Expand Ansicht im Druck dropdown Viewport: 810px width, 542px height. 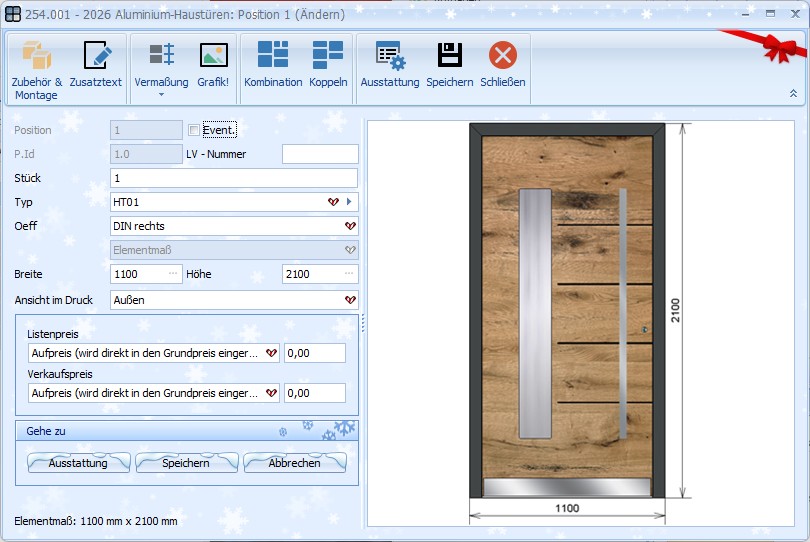coord(349,299)
